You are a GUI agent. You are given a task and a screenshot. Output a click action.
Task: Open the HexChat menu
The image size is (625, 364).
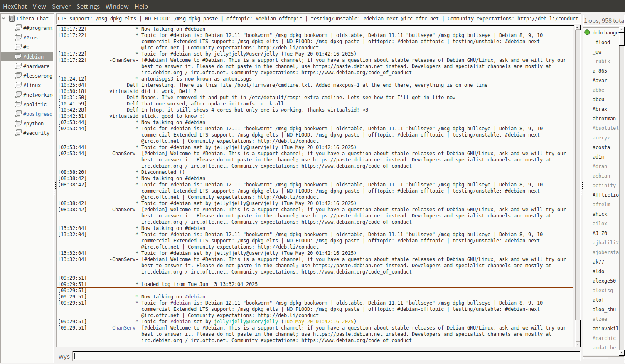click(x=15, y=6)
